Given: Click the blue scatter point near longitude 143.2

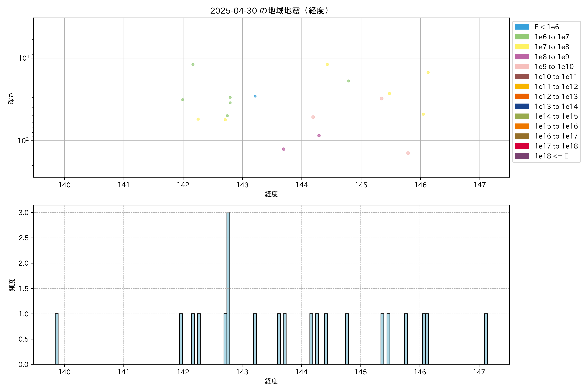Looking at the screenshot, I should [255, 96].
